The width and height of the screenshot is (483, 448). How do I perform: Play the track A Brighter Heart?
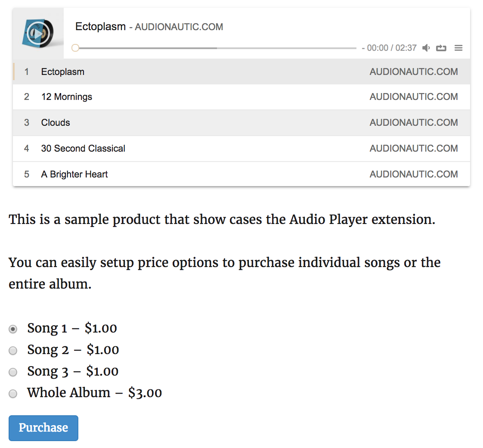(74, 174)
